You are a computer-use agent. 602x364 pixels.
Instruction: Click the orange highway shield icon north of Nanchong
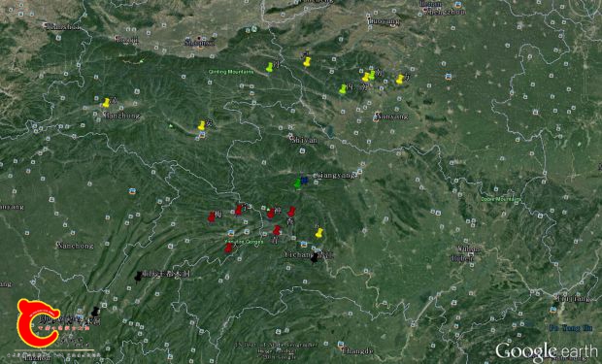coord(132,191)
